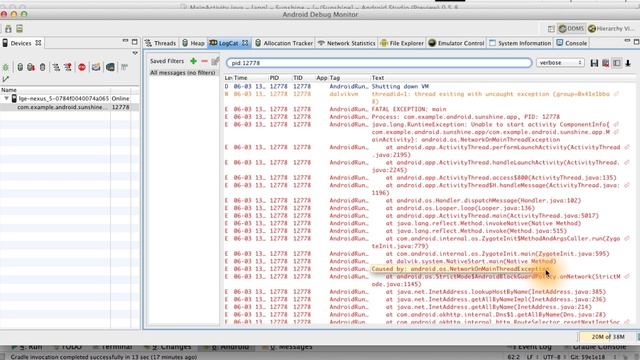The width and height of the screenshot is (640, 360).
Task: Save the logcat log via floppy icon
Action: [x=594, y=63]
